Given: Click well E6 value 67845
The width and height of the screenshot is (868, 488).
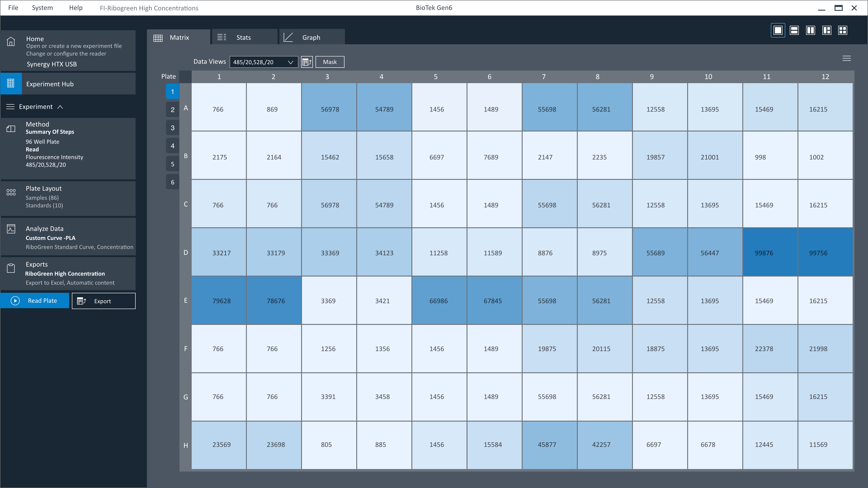Looking at the screenshot, I should point(494,300).
